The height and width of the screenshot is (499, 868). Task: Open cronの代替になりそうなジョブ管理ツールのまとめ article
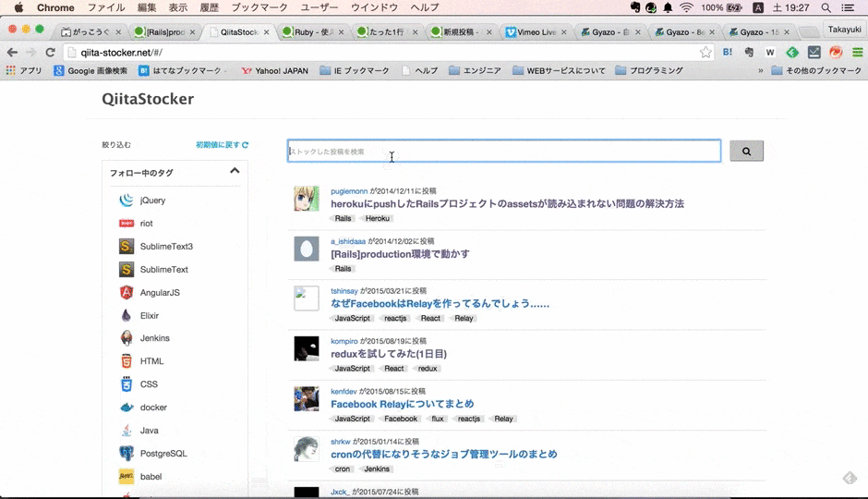pyautogui.click(x=444, y=454)
